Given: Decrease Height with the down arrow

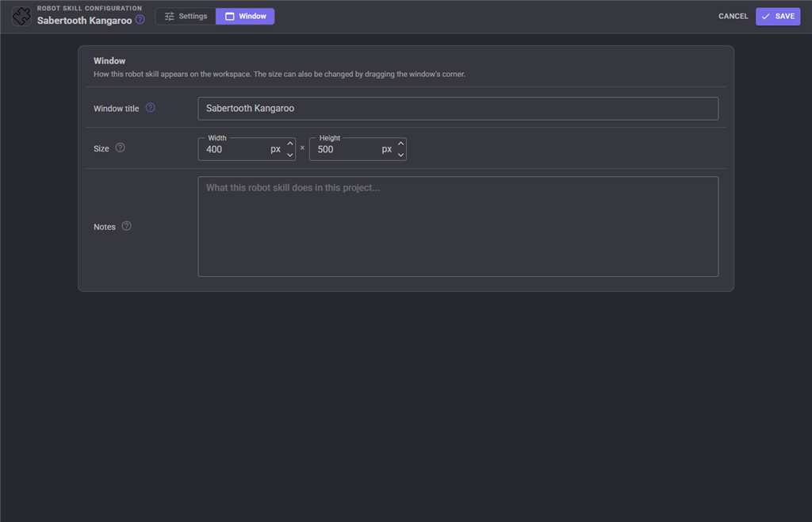Looking at the screenshot, I should click(400, 155).
